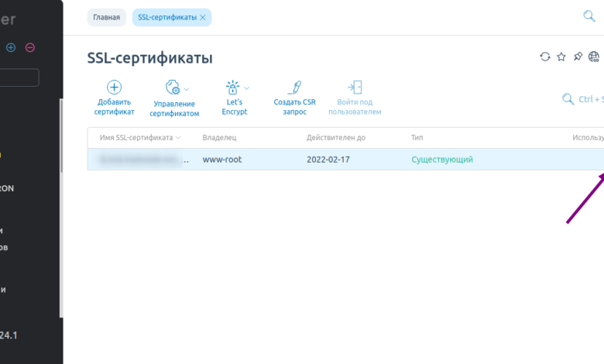Viewport: 604px width, 364px height.
Task: Click the globe link icon
Action: [594, 57]
